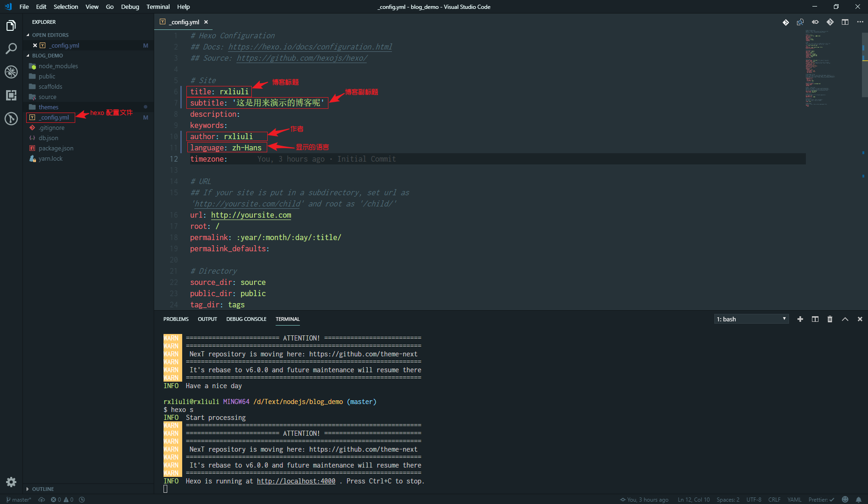Open the Debug menu
The image size is (868, 504).
click(130, 7)
